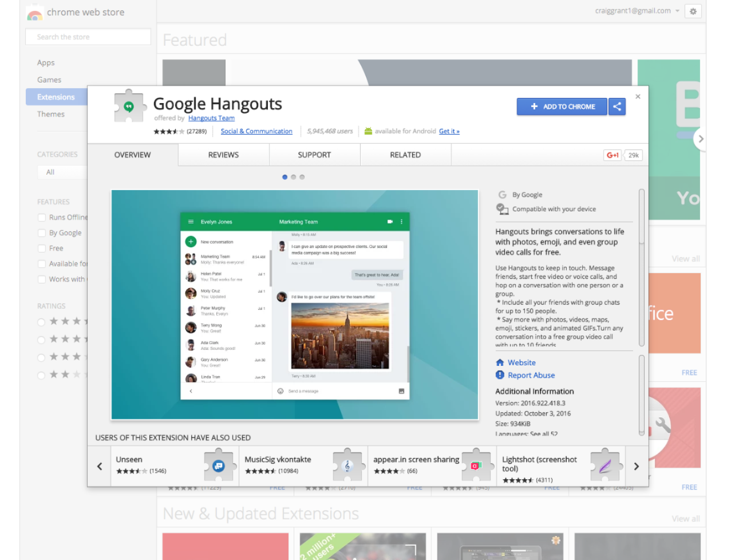Toggle the Available for Android checkbox
Screen dimensions: 735x560
(42, 264)
